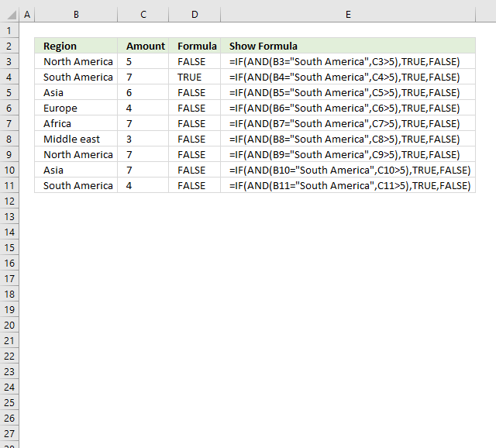Select Asia cell in row 10
Image resolution: width=496 pixels, height=448 pixels.
[76, 170]
